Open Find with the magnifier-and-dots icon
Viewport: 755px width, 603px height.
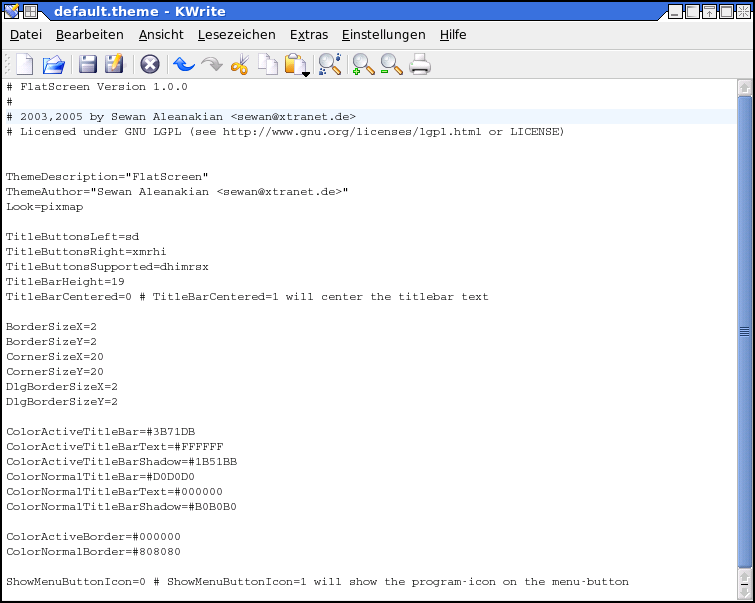[330, 64]
